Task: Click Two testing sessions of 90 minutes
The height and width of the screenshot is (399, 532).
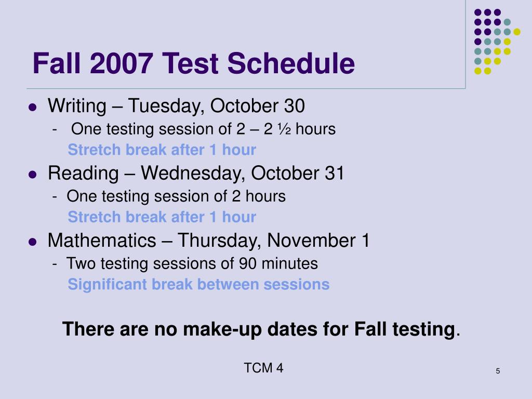Action: point(192,263)
